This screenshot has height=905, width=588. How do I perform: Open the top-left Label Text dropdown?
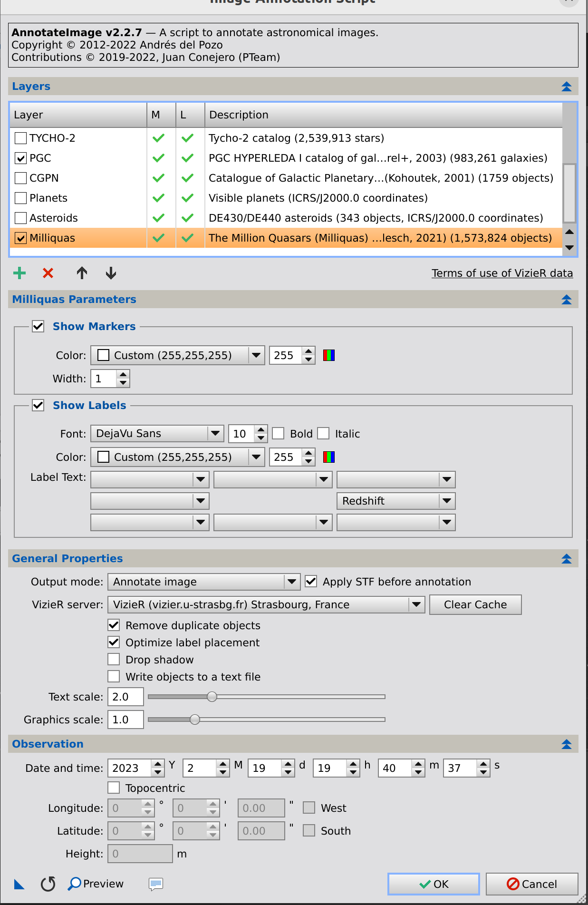(x=150, y=479)
